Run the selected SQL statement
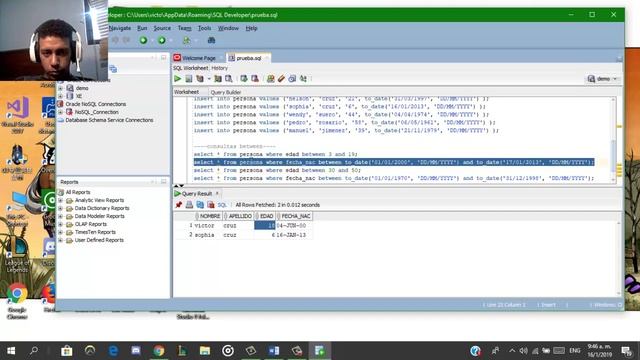640x360 pixels. 178,79
